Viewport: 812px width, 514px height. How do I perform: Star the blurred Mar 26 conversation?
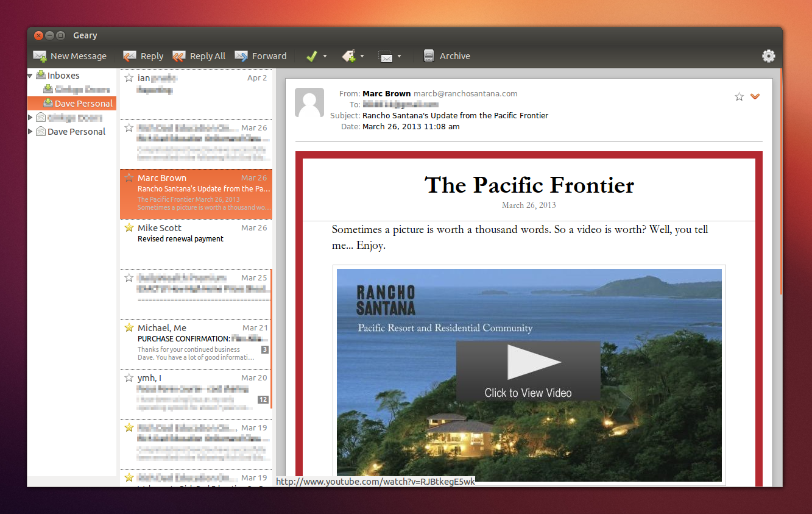pyautogui.click(x=129, y=128)
